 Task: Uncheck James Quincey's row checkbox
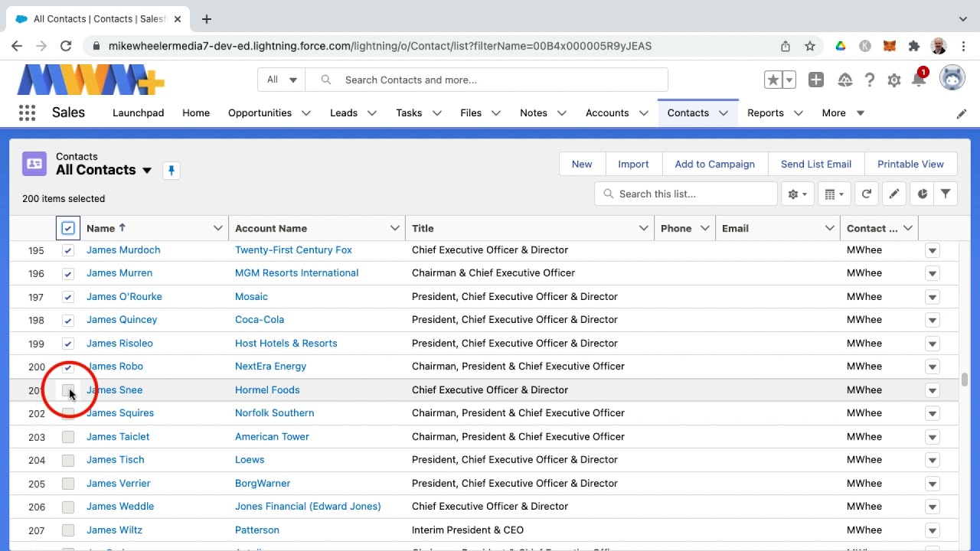click(x=68, y=320)
